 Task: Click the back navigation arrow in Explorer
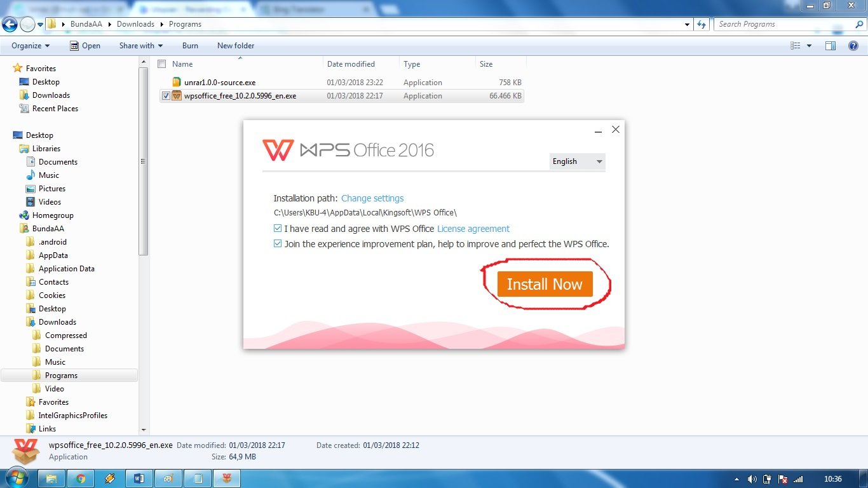pyautogui.click(x=10, y=24)
